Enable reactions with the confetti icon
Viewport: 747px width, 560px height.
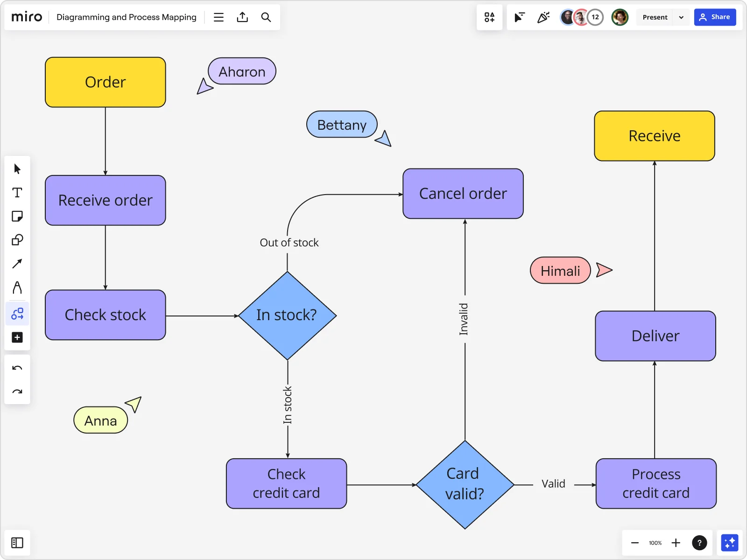(543, 17)
